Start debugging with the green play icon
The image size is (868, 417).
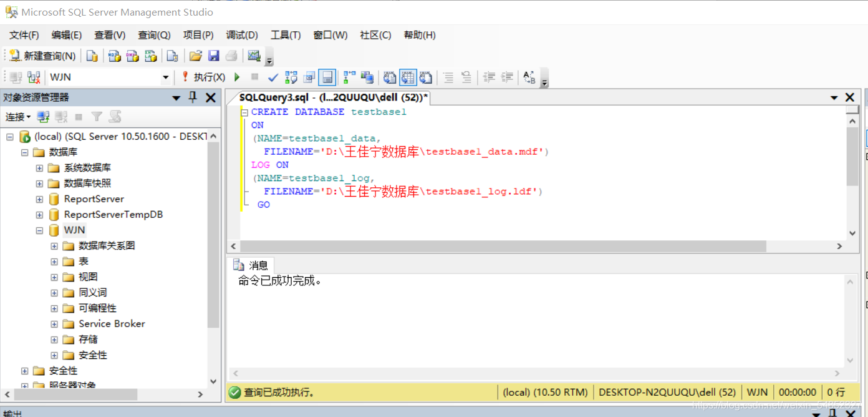click(237, 77)
